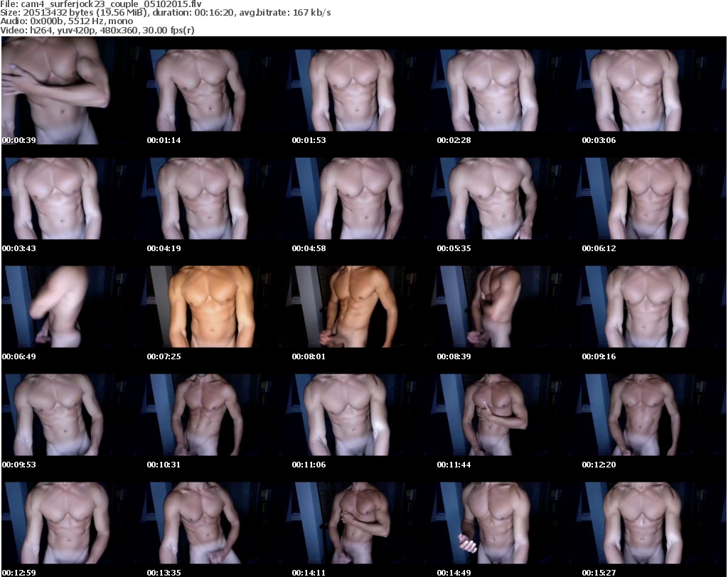728x577 pixels.
Task: Click the timestamp label 00:00:39
Action: [19, 140]
